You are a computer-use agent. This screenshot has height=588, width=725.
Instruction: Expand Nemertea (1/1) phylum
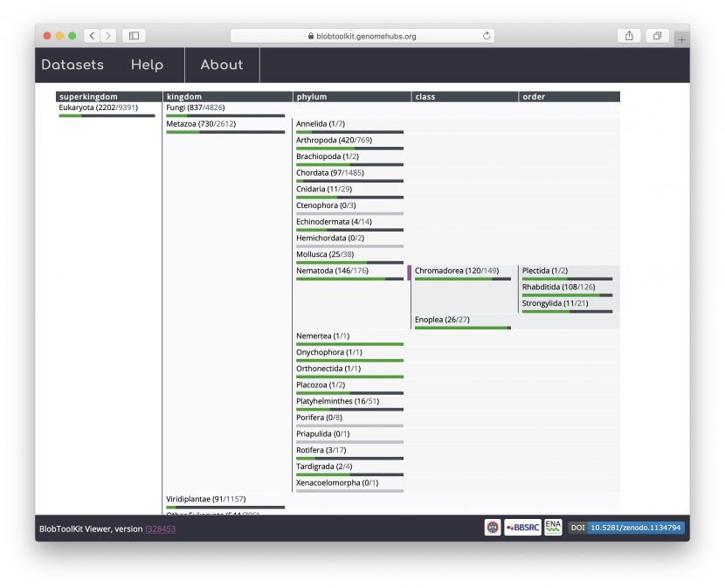(x=322, y=336)
